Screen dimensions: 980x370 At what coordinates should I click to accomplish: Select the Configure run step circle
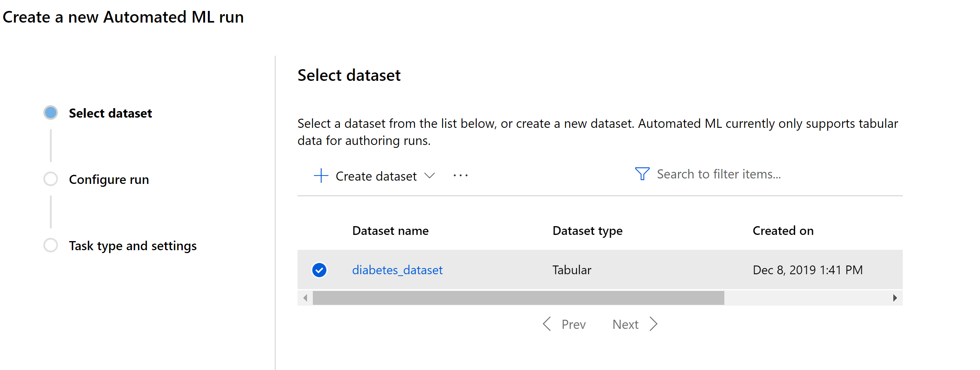(x=51, y=179)
